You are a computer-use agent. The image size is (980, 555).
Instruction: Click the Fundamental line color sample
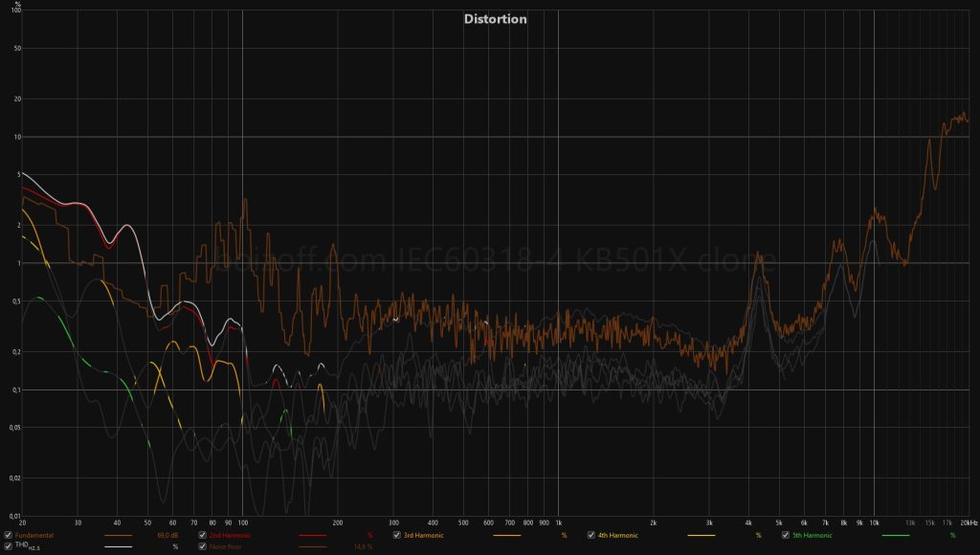pos(118,536)
